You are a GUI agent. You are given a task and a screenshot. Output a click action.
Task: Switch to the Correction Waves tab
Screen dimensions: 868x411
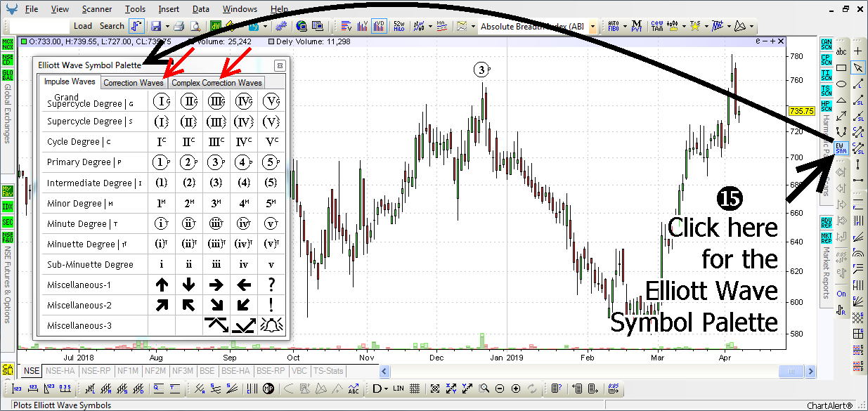pos(134,83)
